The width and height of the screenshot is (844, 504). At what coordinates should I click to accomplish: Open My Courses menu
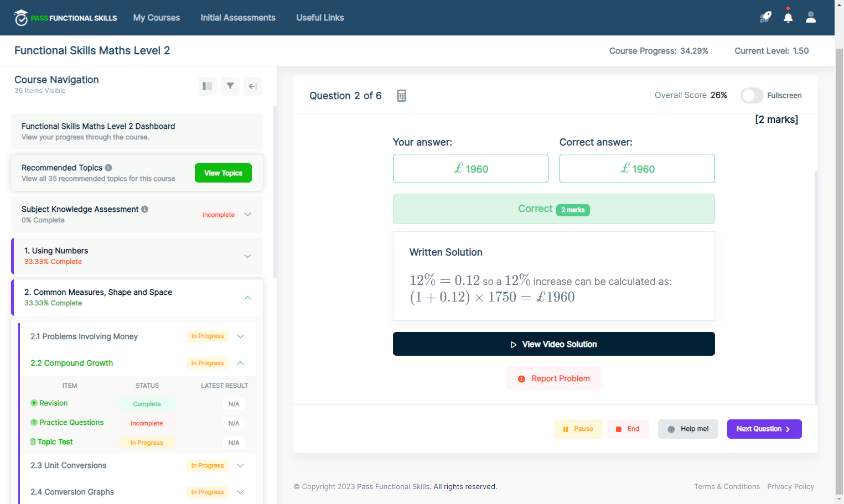pyautogui.click(x=157, y=18)
